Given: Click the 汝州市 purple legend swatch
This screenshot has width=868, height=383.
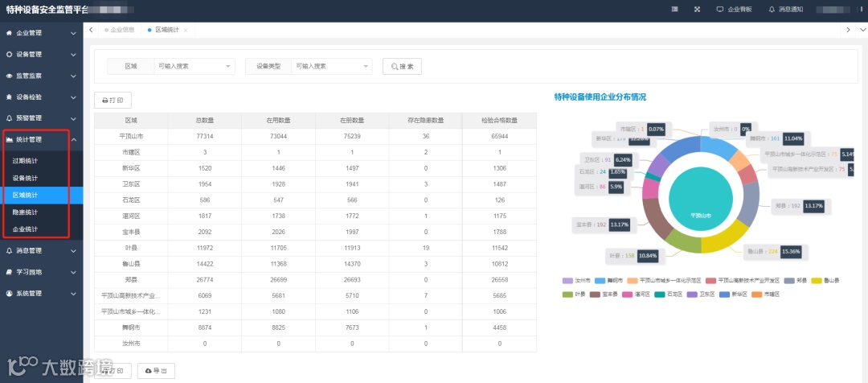Looking at the screenshot, I should click(x=567, y=281).
